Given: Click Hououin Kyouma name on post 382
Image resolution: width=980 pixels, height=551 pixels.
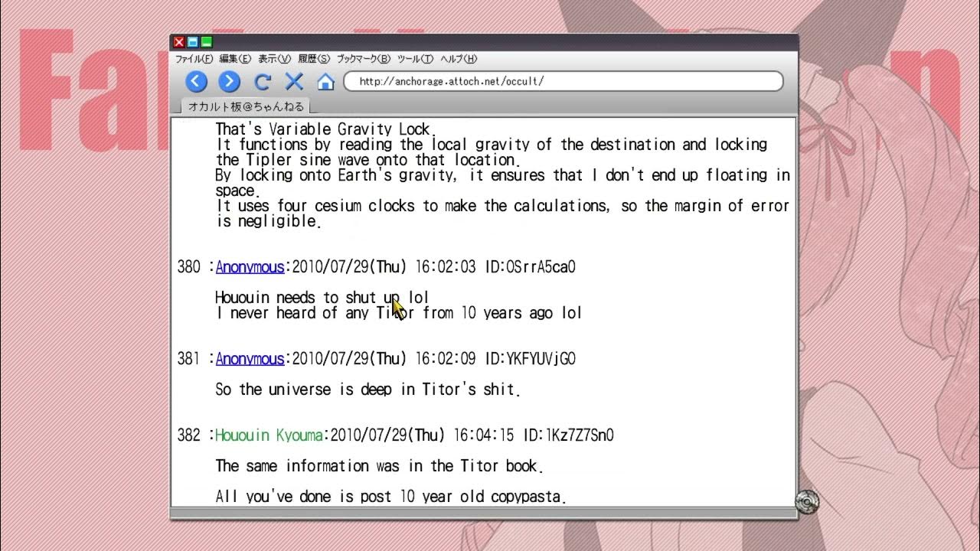Looking at the screenshot, I should pyautogui.click(x=269, y=435).
